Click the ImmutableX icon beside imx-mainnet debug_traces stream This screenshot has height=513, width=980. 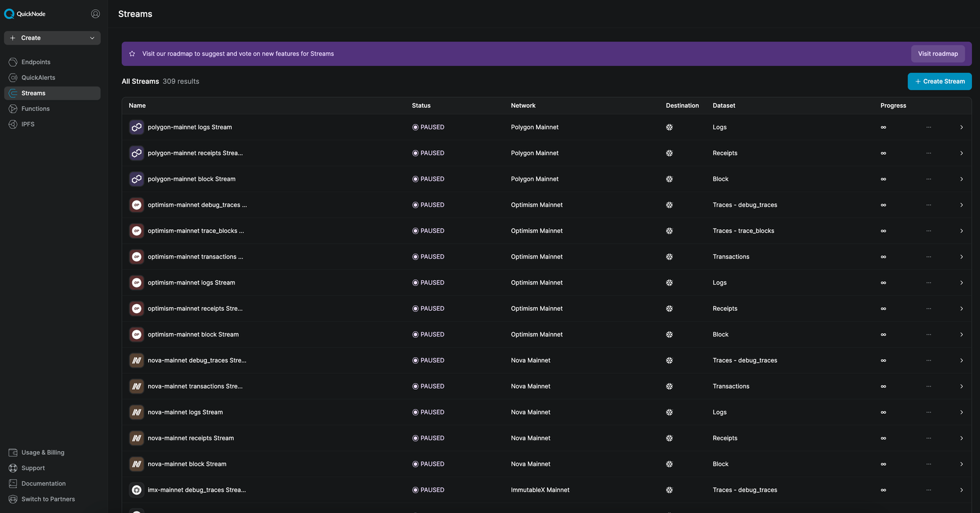(137, 490)
